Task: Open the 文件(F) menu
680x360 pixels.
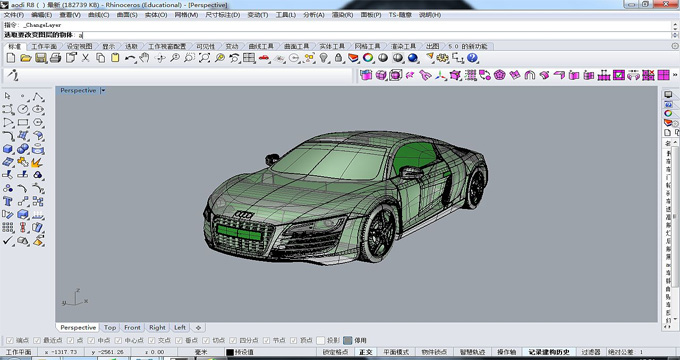Action: [x=14, y=15]
